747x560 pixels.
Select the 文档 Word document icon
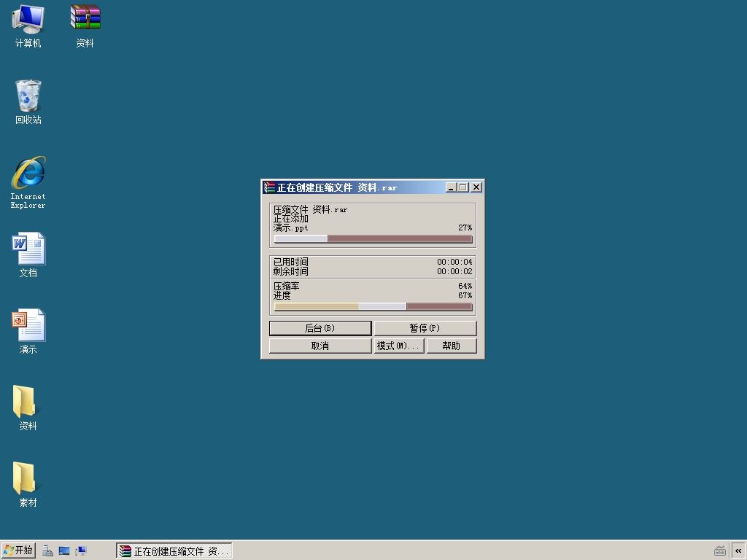[x=28, y=255]
